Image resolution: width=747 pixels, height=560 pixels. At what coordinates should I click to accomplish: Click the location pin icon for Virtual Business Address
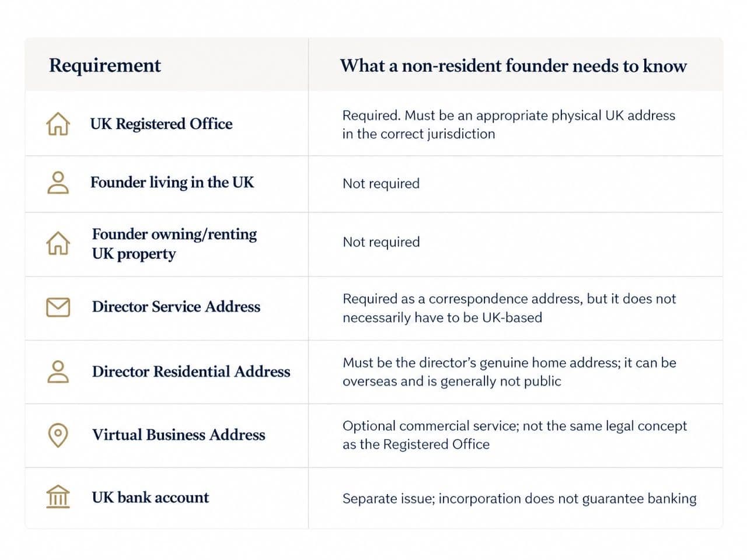tap(58, 435)
